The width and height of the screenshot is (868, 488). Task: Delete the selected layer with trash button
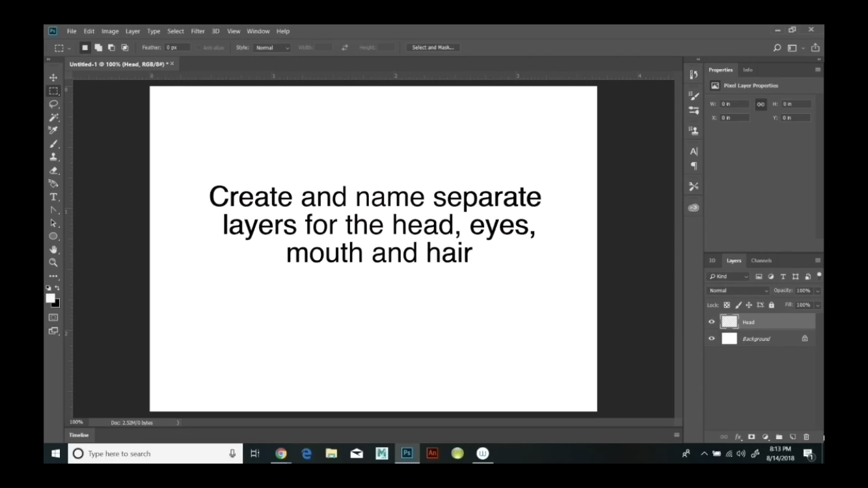click(x=807, y=437)
